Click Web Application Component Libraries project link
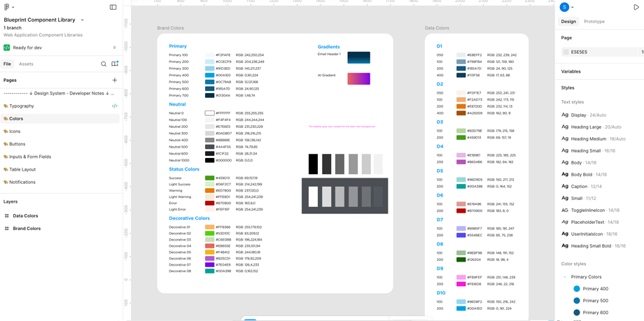644x321 pixels. click(43, 35)
